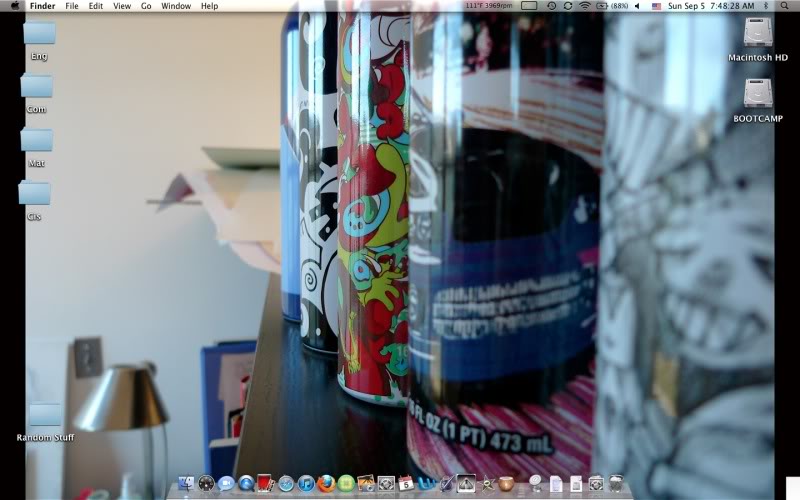Open the Edit menu
The height and width of the screenshot is (500, 800).
[95, 6]
